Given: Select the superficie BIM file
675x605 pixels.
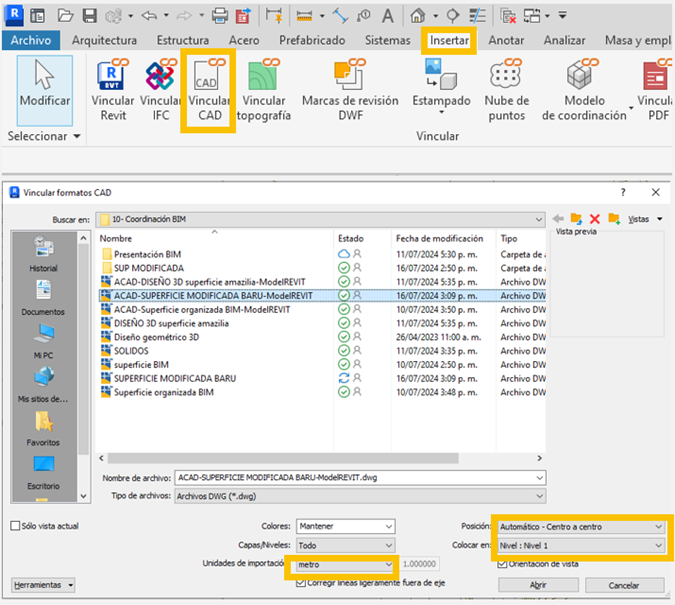Looking at the screenshot, I should tap(141, 365).
